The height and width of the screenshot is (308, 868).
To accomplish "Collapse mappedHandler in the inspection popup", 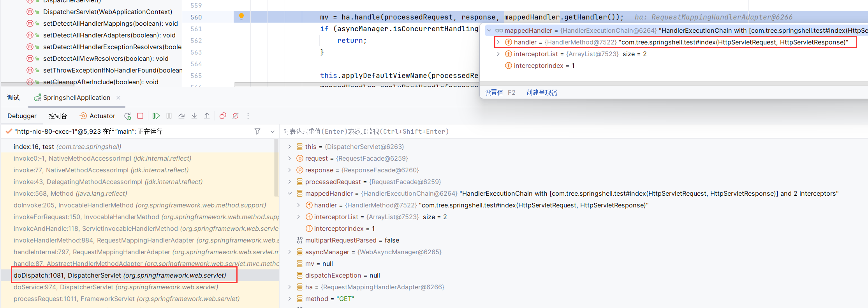I will (489, 30).
